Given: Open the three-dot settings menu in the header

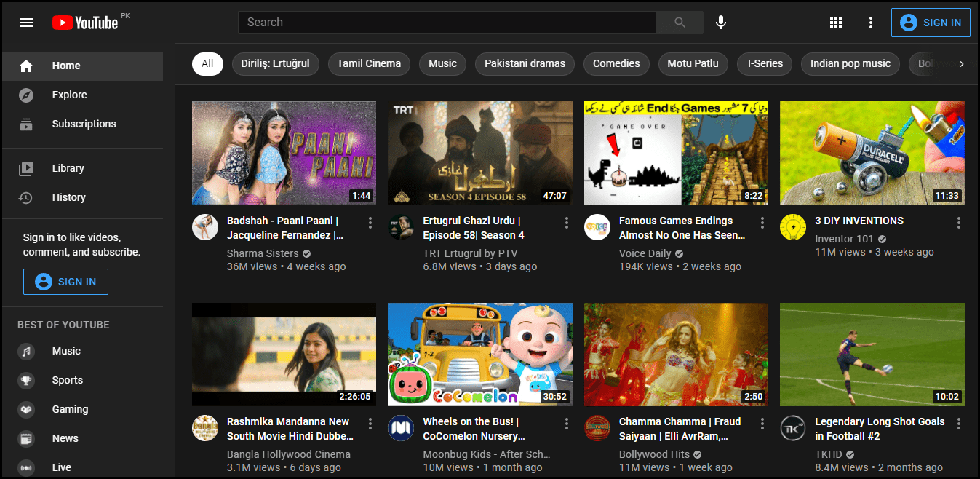Looking at the screenshot, I should point(871,23).
